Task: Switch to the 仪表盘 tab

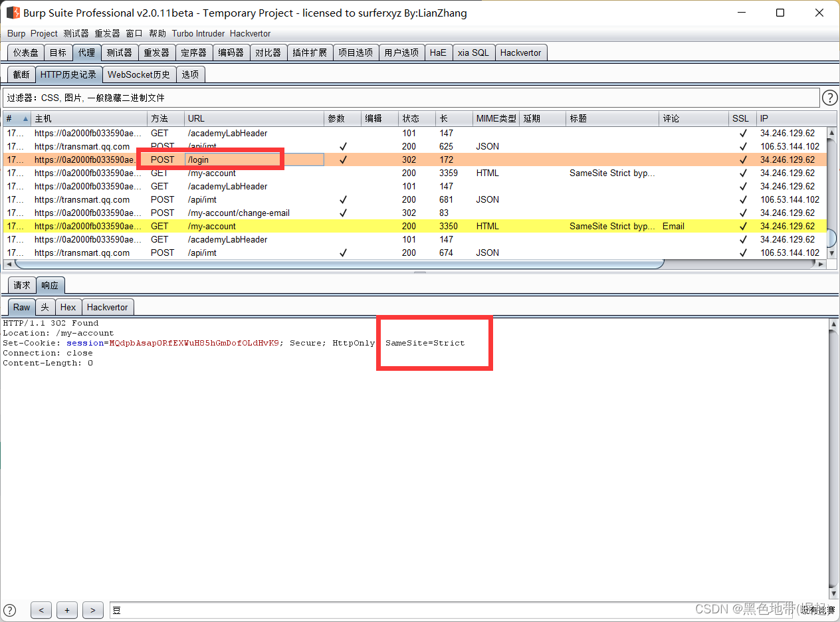Action: coord(26,52)
